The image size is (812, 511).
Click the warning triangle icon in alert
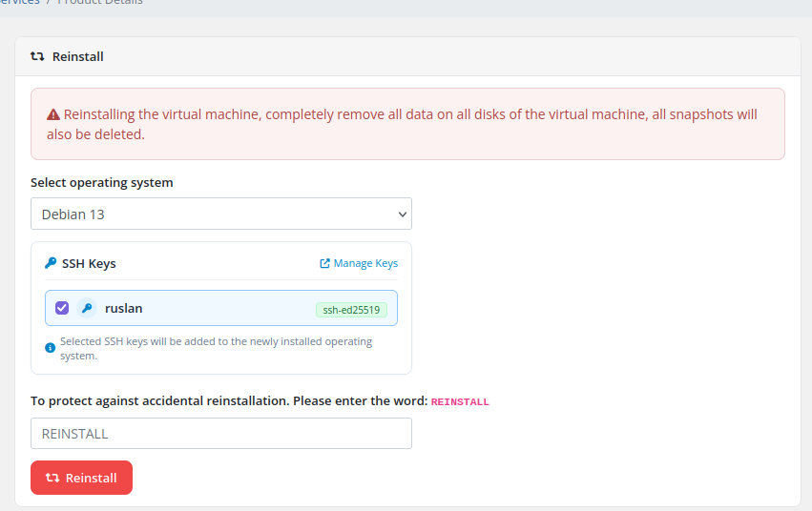pos(53,114)
